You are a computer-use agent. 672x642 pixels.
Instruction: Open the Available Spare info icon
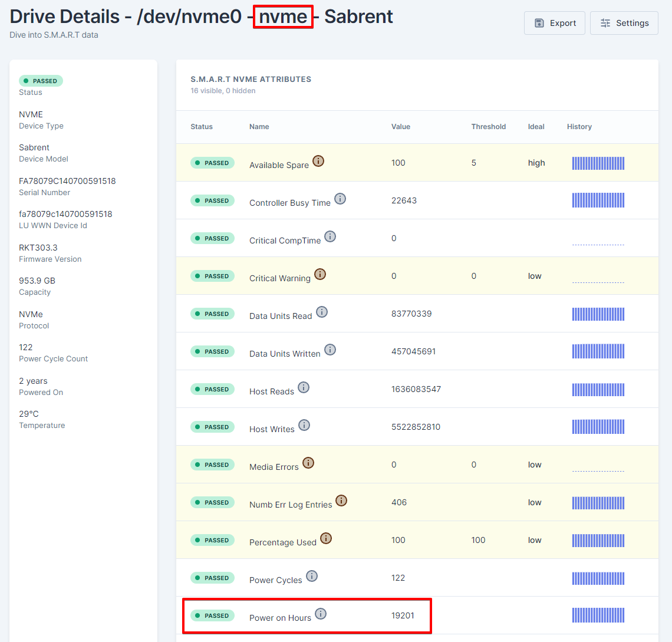pos(318,160)
